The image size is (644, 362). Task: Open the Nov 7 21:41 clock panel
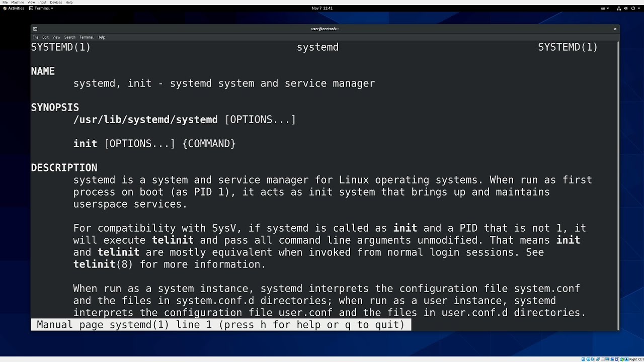(322, 8)
